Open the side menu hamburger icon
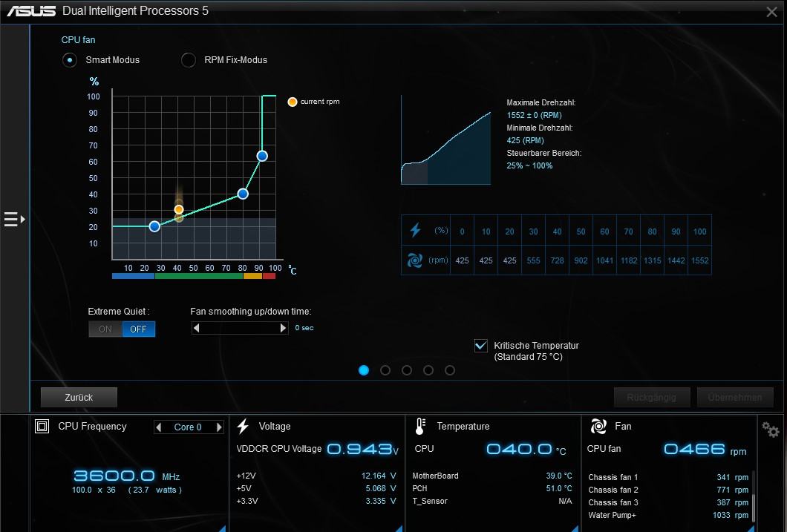The width and height of the screenshot is (787, 532). coord(15,219)
